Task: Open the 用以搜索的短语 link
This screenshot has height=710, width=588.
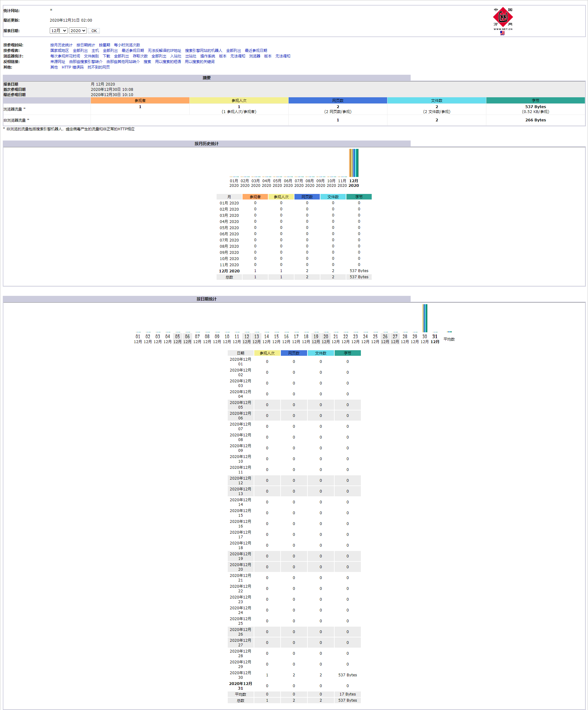Action: [x=168, y=62]
